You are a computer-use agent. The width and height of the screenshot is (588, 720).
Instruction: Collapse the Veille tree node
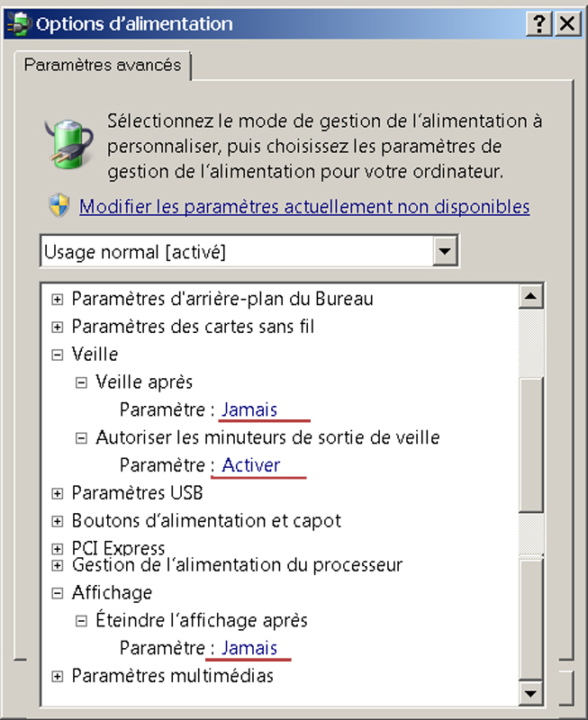57,355
